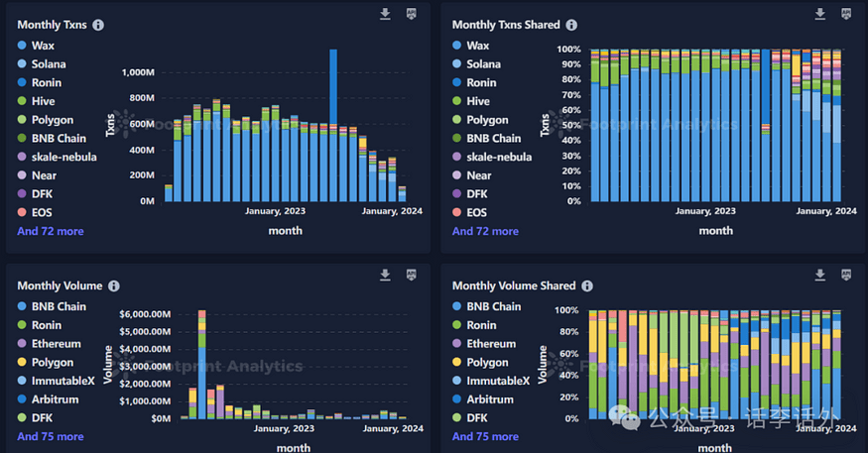The width and height of the screenshot is (868, 453).
Task: Click Polygon yellow swatch in Monthly Volume legend
Action: coord(23,363)
